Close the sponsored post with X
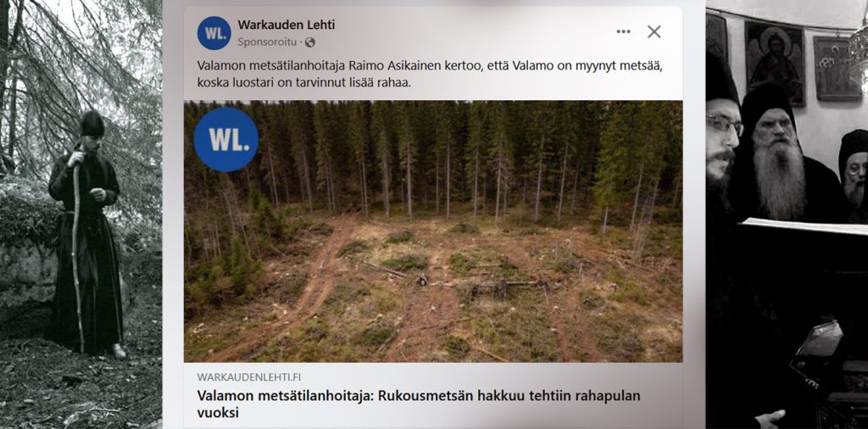 (x=654, y=31)
